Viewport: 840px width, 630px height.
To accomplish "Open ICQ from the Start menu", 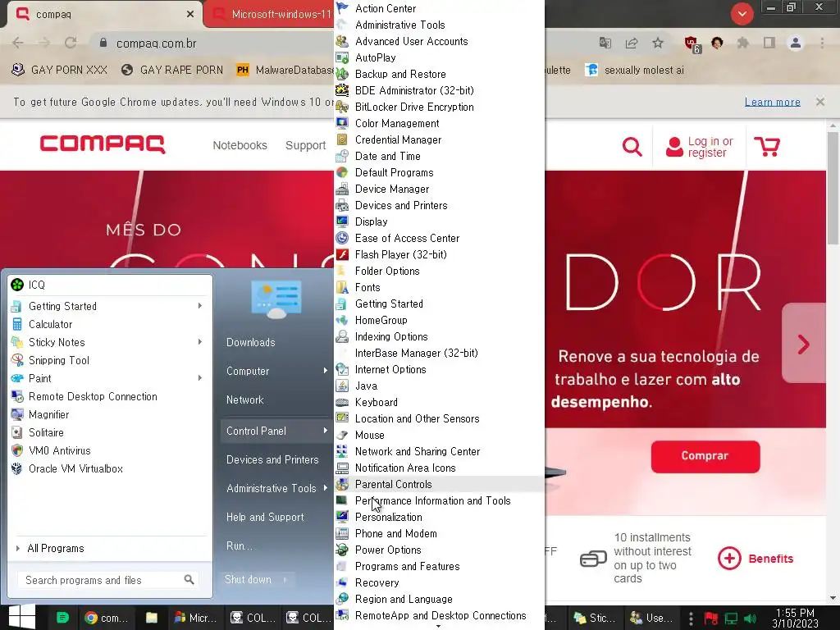I will [110, 285].
